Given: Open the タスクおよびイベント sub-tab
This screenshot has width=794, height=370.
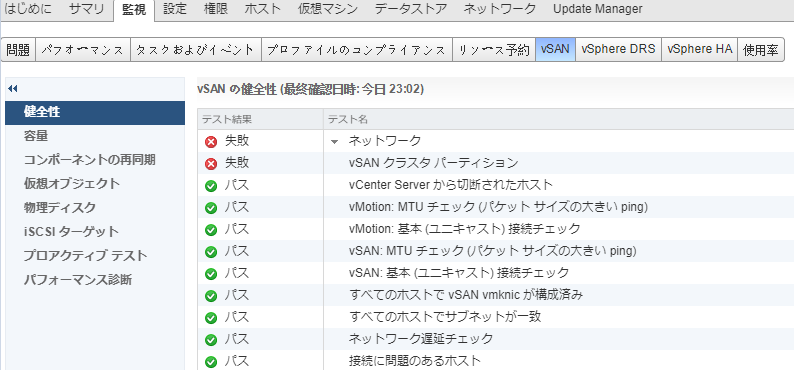Looking at the screenshot, I should (x=196, y=50).
